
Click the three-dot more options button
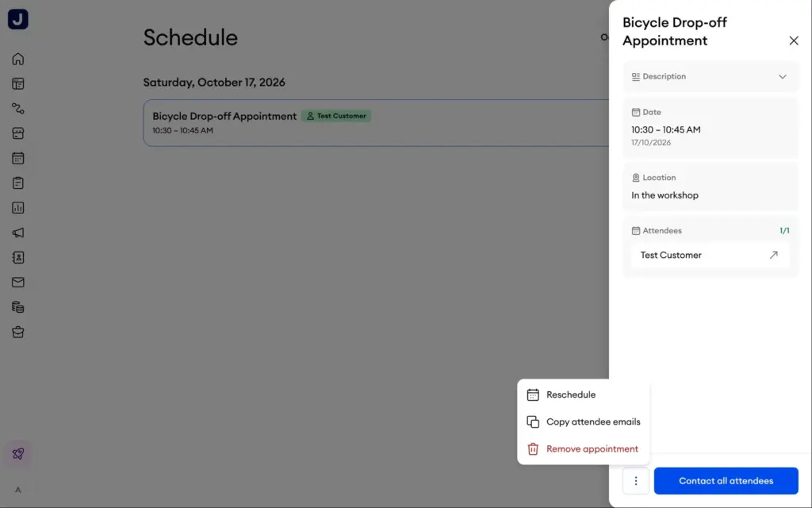point(635,481)
